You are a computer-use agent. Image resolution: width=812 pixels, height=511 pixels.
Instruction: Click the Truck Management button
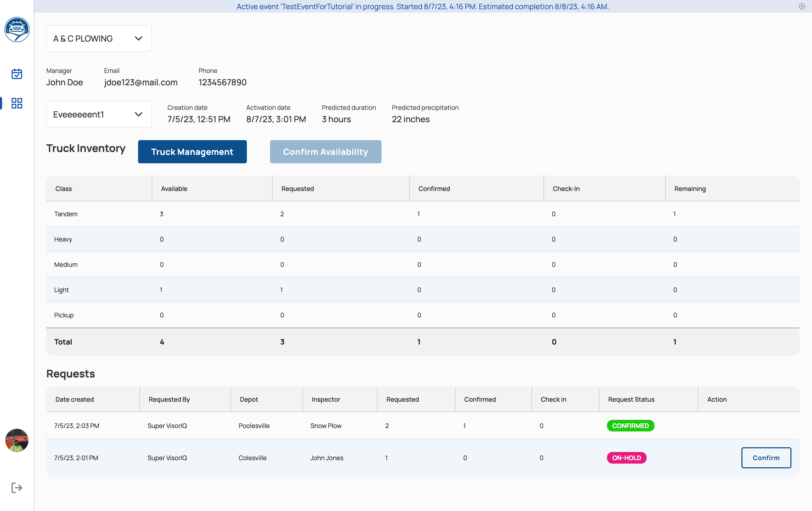192,152
